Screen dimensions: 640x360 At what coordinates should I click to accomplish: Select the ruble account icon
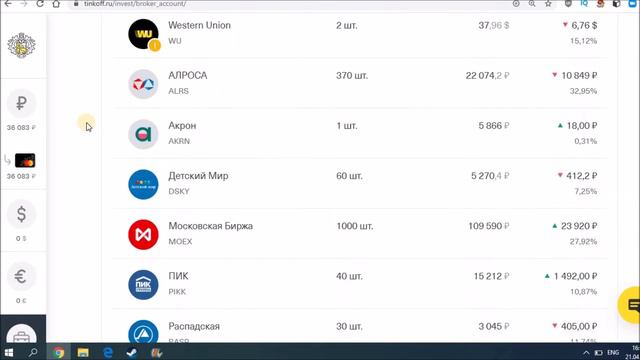[x=22, y=103]
